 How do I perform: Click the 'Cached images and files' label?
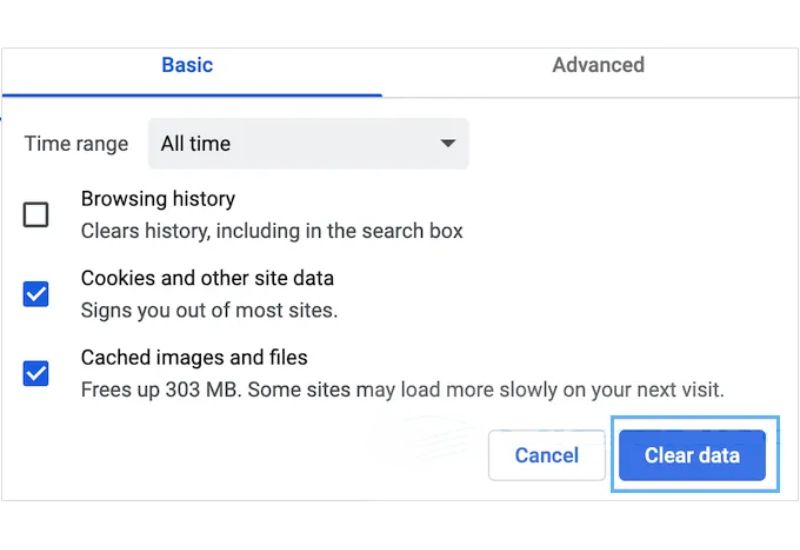pyautogui.click(x=194, y=357)
